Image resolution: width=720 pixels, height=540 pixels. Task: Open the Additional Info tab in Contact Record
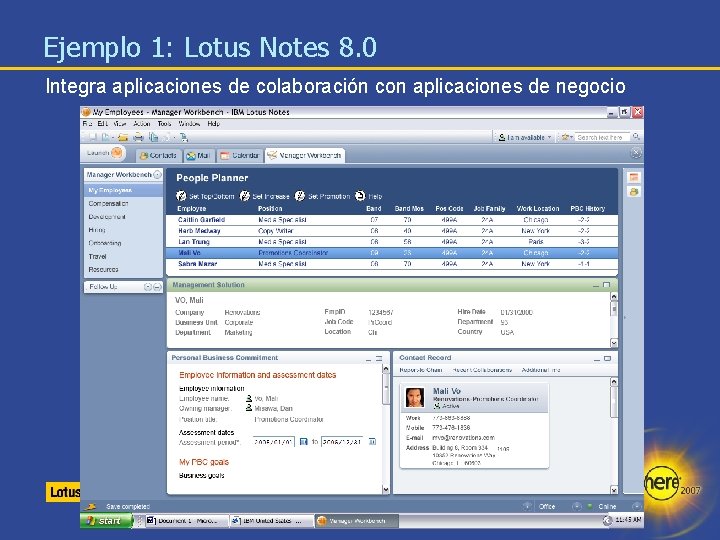[540, 370]
